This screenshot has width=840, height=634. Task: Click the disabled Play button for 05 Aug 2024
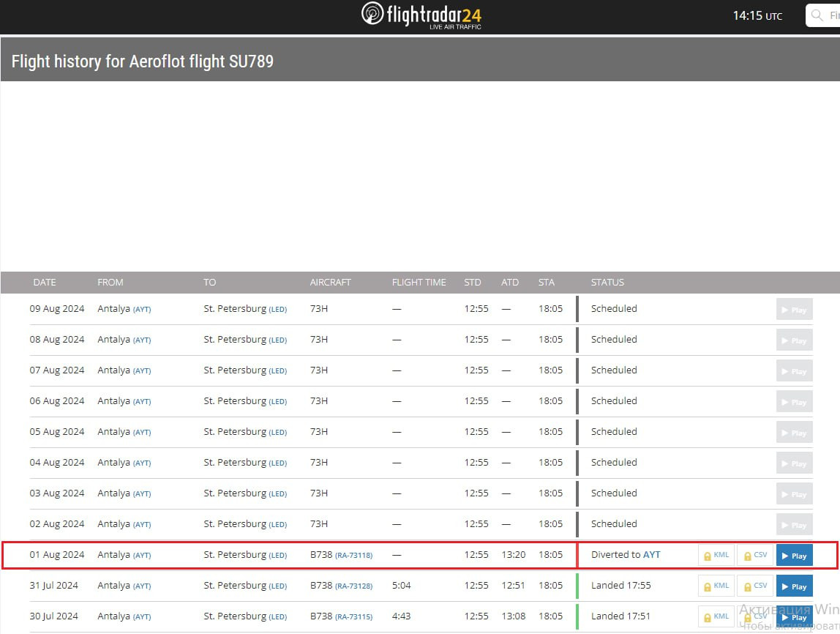point(794,432)
